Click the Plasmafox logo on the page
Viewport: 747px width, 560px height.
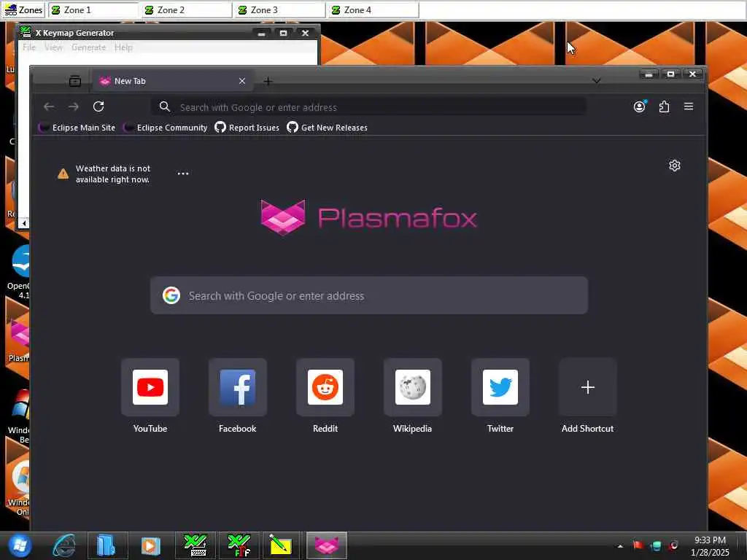coord(369,217)
